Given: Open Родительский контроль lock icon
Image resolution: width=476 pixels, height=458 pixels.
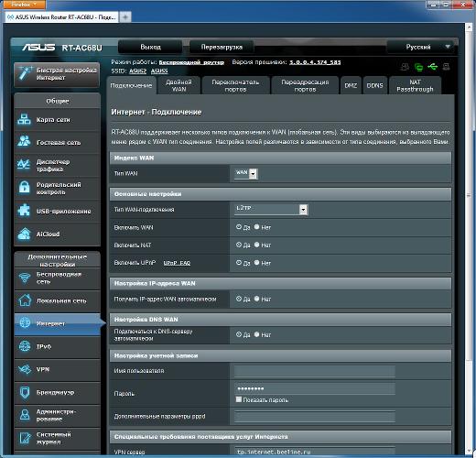Looking at the screenshot, I should pyautogui.click(x=24, y=188).
